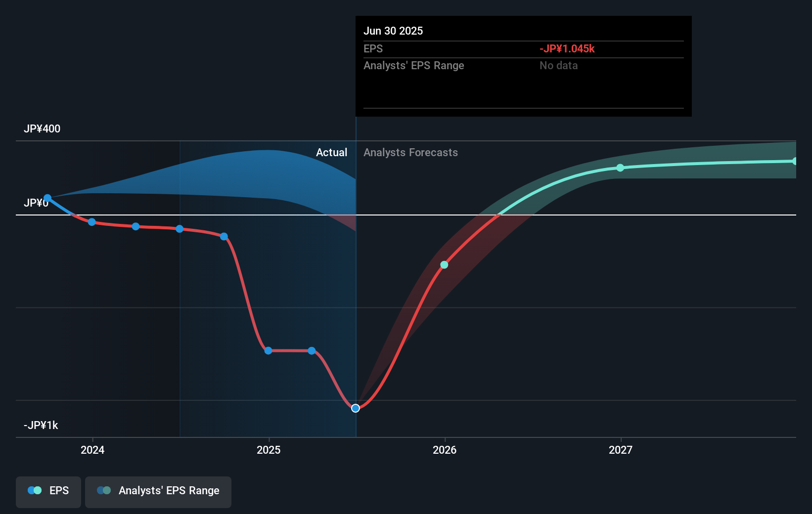Click the first blue EPS data point near JP¥0

click(47, 198)
